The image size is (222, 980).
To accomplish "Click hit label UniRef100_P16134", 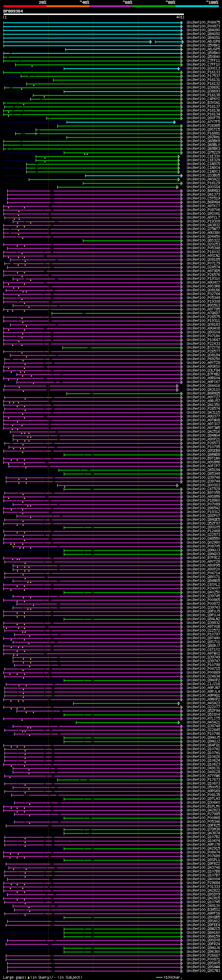I will [203, 114].
